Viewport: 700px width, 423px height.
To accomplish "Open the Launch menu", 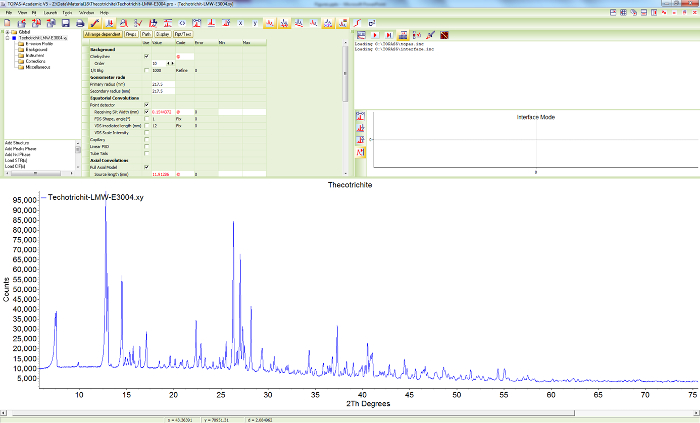I will pyautogui.click(x=51, y=12).
